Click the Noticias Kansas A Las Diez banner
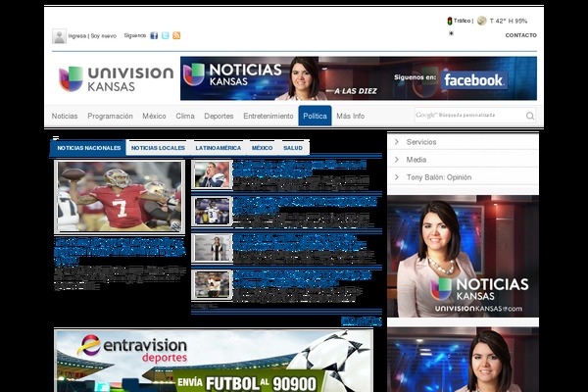Image resolution: width=588 pixels, height=392 pixels. tap(359, 78)
